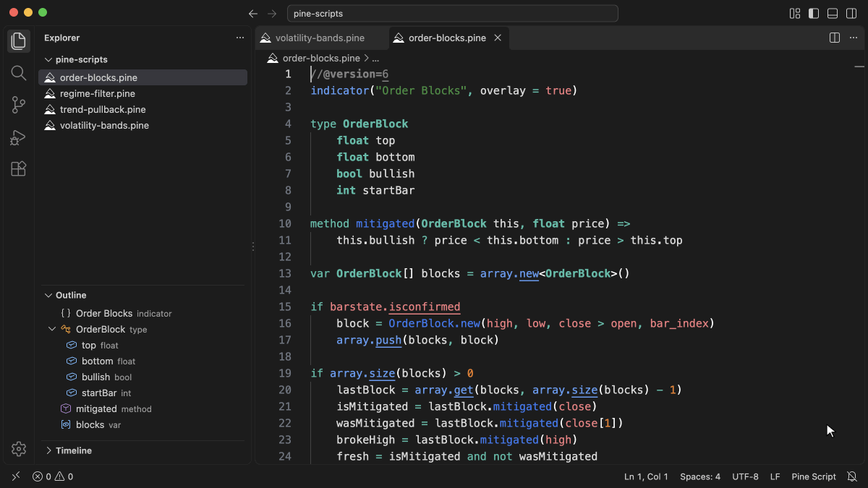Open the Search view in activity bar
868x488 pixels.
(x=19, y=73)
